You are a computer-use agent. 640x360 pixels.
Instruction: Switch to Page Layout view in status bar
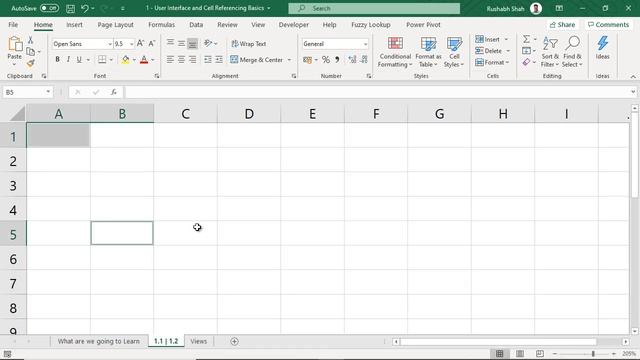pos(520,354)
